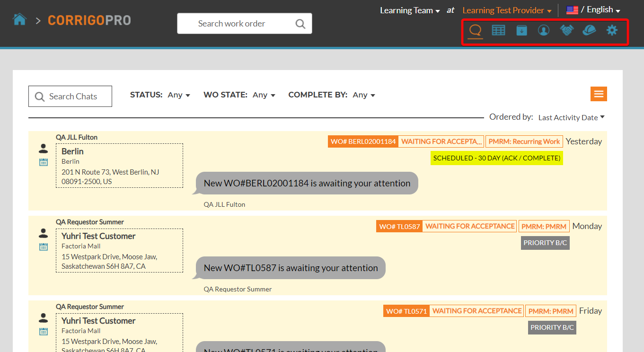Select the hard hat Cru icon

coord(589,30)
